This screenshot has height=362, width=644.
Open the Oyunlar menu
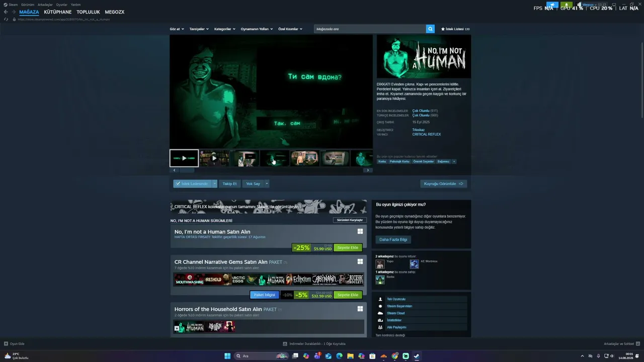pos(62,5)
